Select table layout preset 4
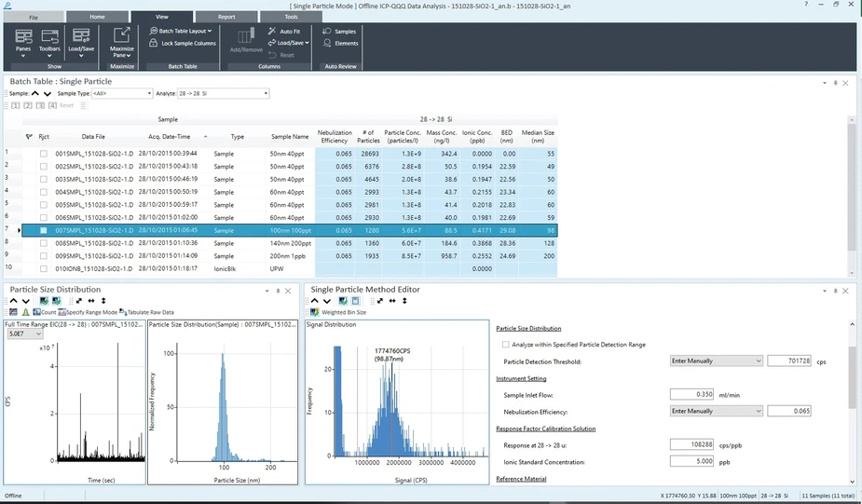 pos(52,105)
